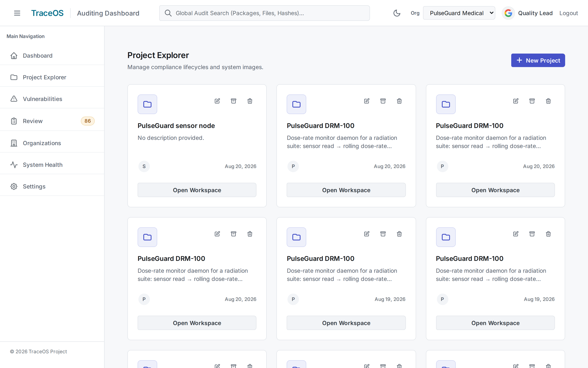Click the Main Navigation label
This screenshot has width=588, height=368.
pos(26,36)
